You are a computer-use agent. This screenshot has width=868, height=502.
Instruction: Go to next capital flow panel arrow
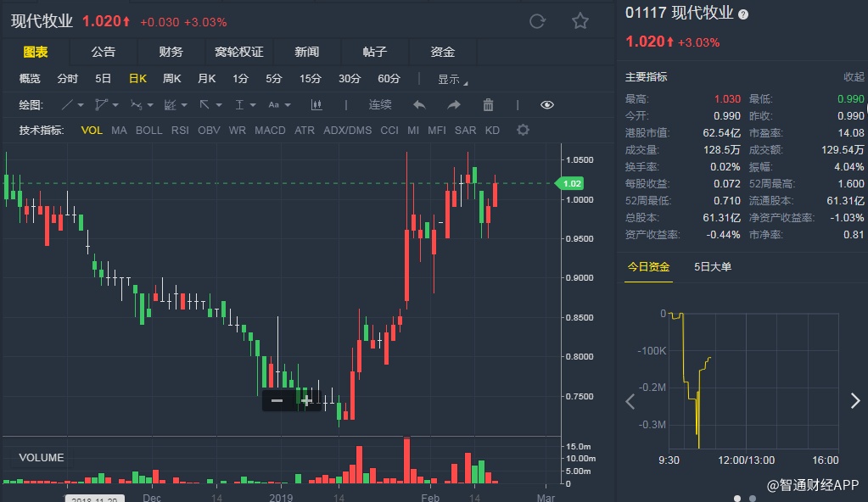(x=855, y=401)
